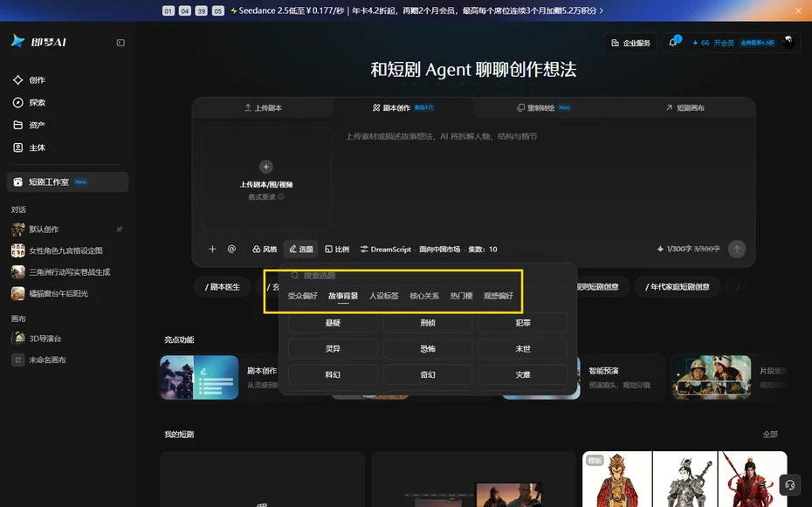Open the user avatar menu

pos(788,43)
